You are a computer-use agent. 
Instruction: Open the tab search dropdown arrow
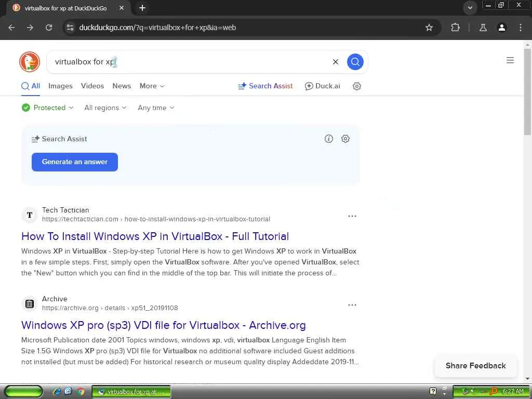point(470,8)
